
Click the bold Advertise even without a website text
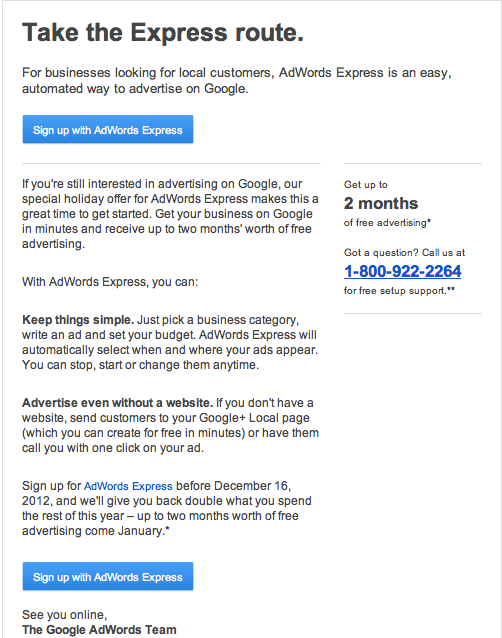(x=118, y=403)
